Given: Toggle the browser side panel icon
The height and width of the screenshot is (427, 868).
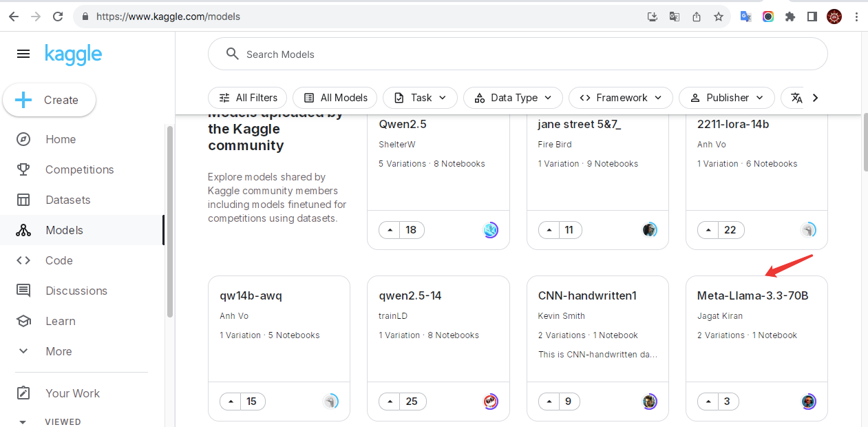Looking at the screenshot, I should point(812,17).
